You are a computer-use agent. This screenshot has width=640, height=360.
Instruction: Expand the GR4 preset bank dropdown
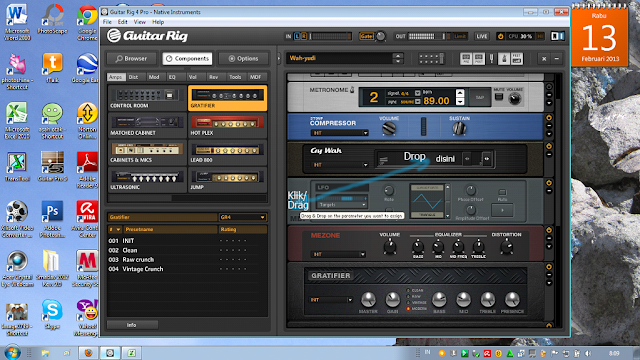pos(242,217)
